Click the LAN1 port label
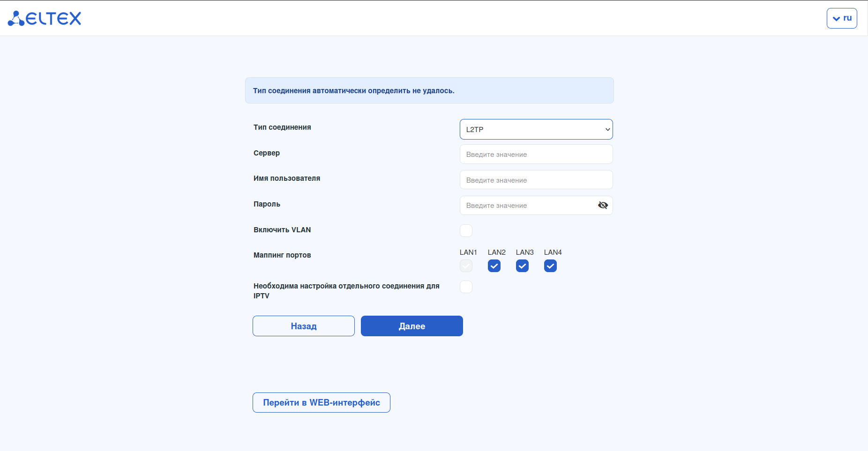The height and width of the screenshot is (451, 868). coord(468,252)
